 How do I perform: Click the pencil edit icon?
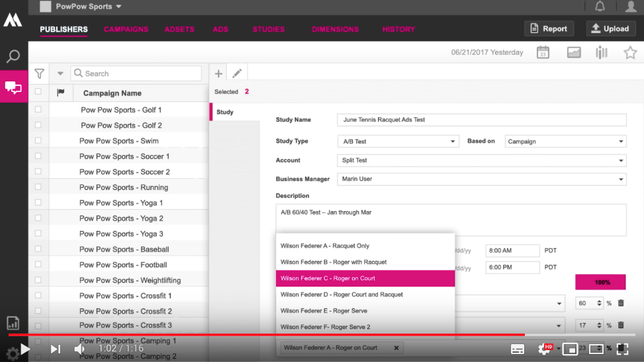tap(237, 73)
